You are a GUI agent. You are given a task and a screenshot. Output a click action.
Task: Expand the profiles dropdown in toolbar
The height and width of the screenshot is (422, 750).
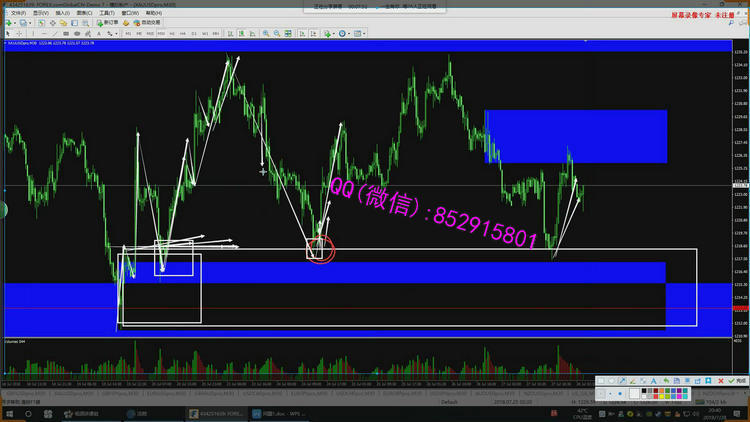click(x=29, y=23)
